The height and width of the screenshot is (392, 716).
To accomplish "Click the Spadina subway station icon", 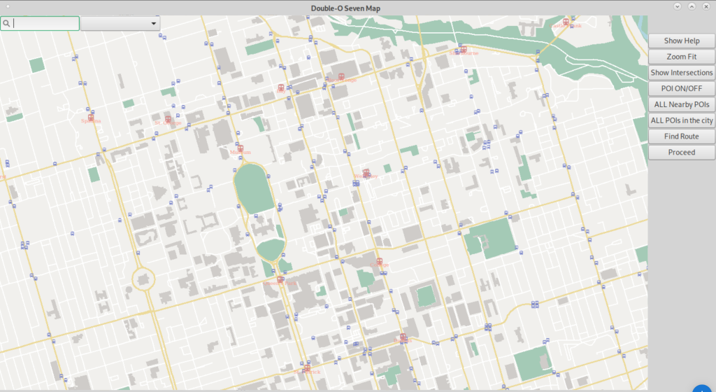I will [91, 117].
